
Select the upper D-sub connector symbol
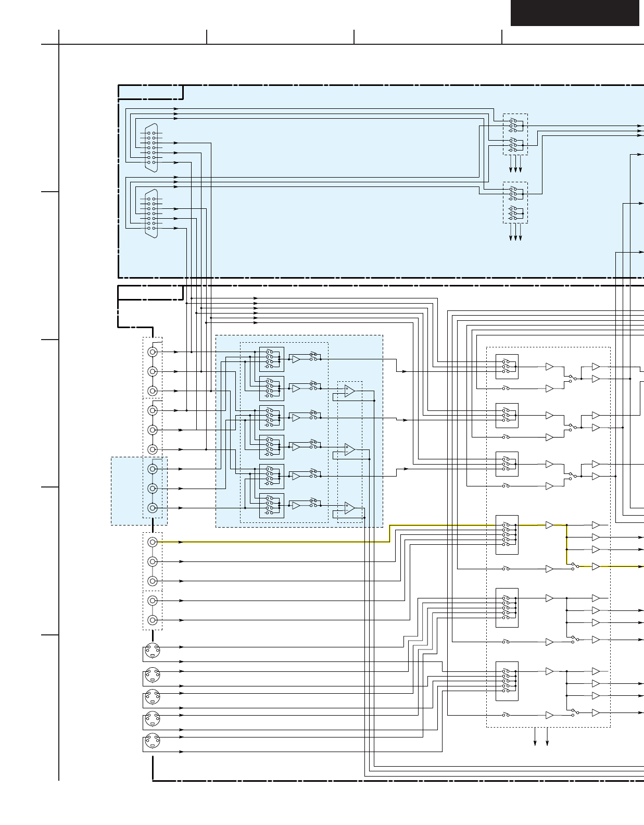click(151, 148)
